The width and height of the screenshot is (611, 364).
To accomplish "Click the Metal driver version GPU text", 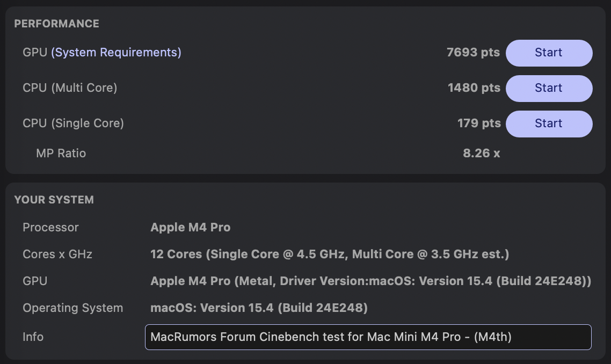I will pos(370,281).
